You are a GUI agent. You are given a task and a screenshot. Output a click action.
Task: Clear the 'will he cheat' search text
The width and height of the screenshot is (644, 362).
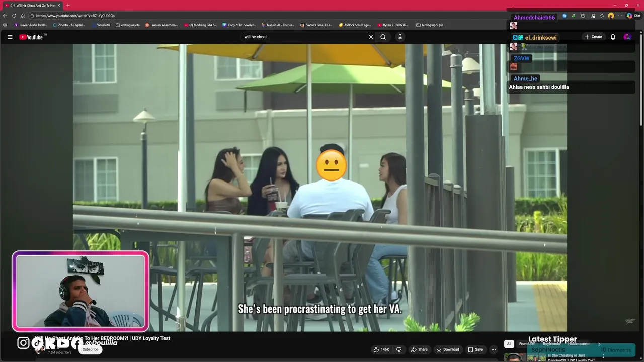point(371,37)
